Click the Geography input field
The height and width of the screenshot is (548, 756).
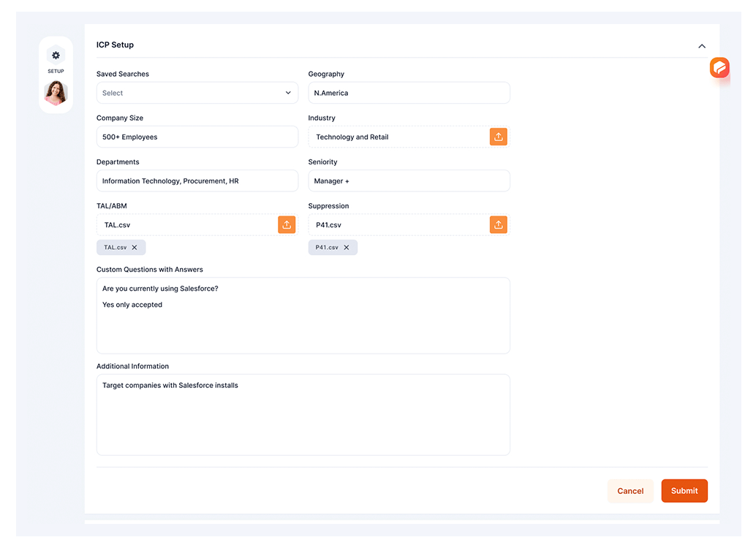click(x=409, y=93)
